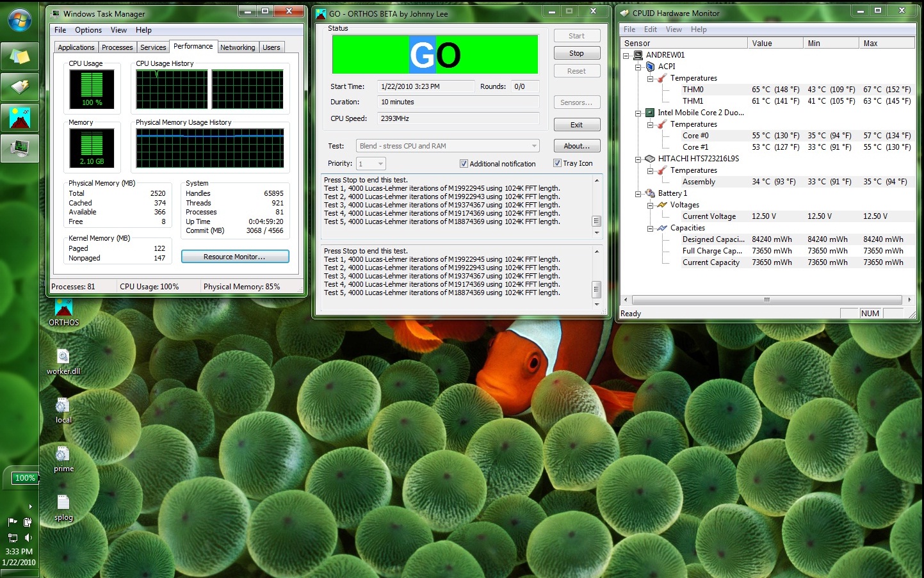Click the ORTHOS title bar volcano icon

[x=321, y=13]
